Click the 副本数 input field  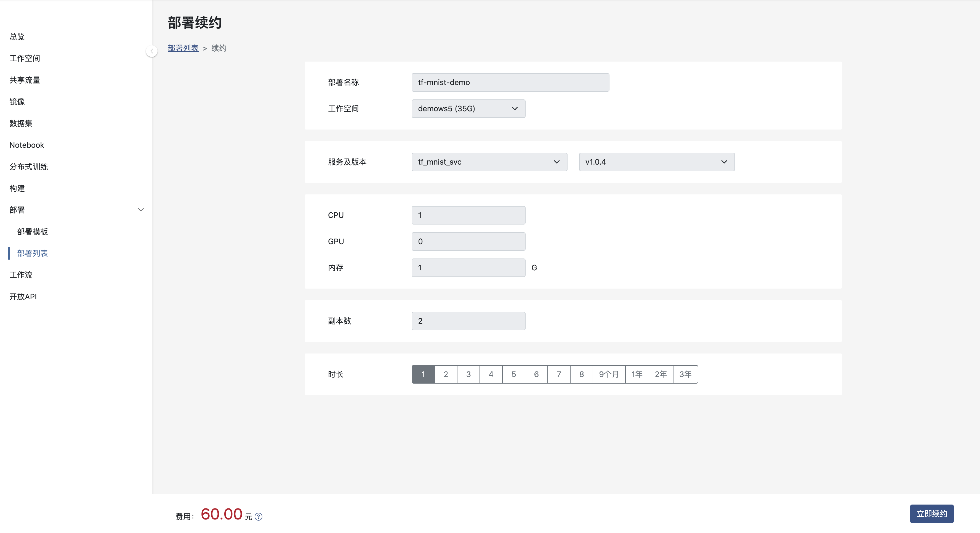coord(468,321)
